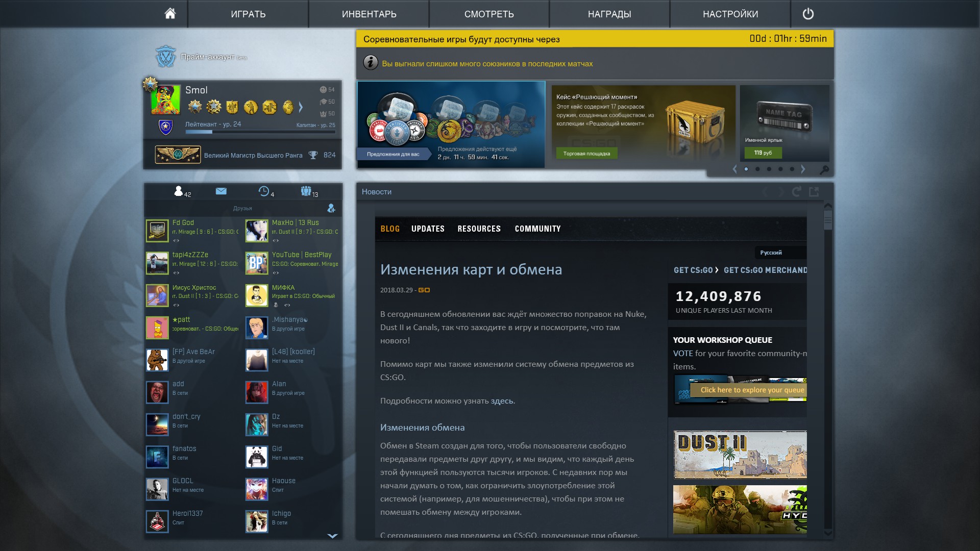The image size is (980, 551).
Task: Click the Торговая площадка button
Action: [x=586, y=154]
